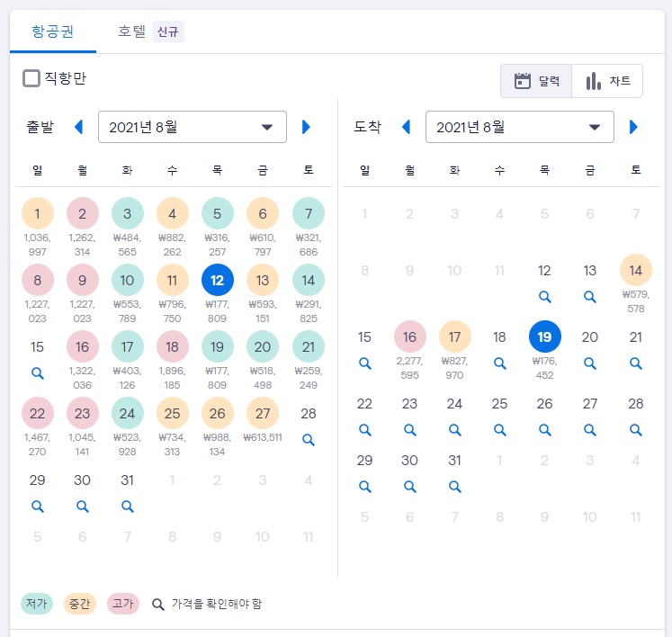Check price for arrival date 24
Screen dimensions: 672x637
pos(454,430)
